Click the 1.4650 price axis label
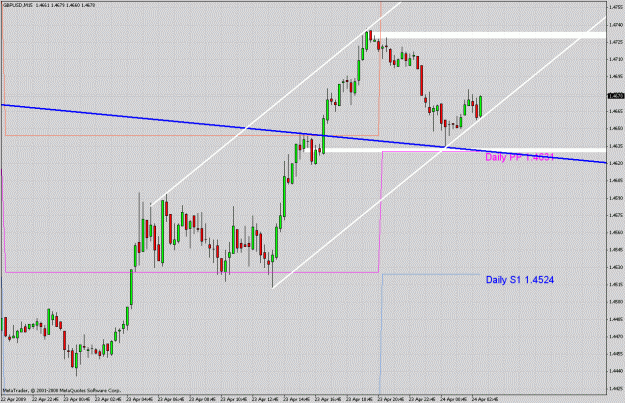 pos(616,128)
